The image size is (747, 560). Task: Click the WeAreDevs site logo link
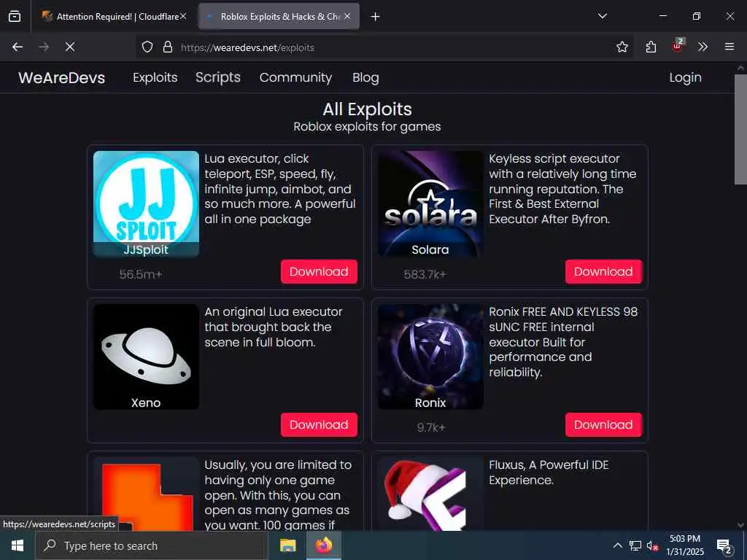click(62, 77)
